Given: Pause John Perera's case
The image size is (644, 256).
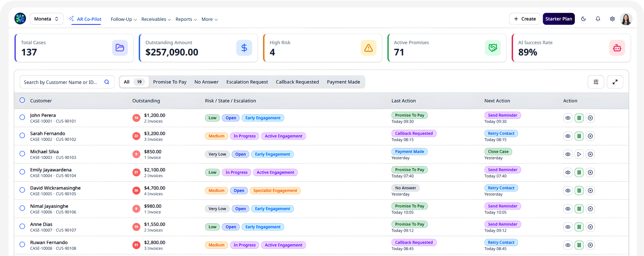Looking at the screenshot, I should [579, 118].
